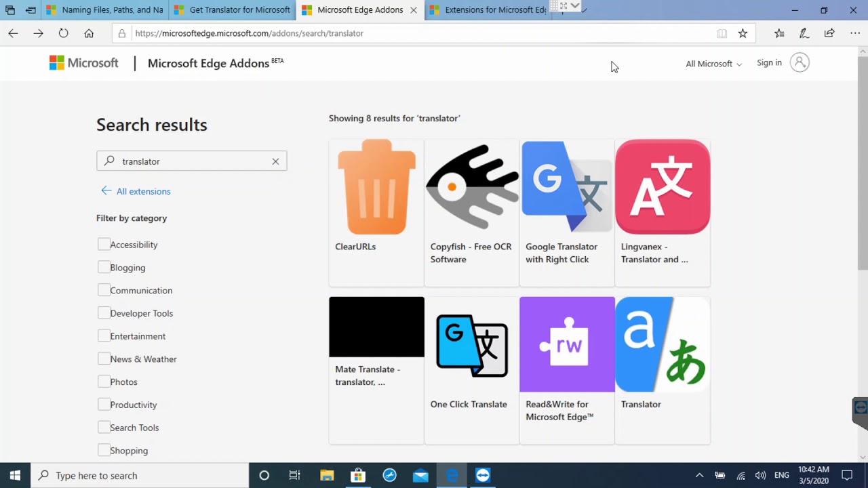Open Mate Translate black thumbnail
868x488 pixels.
tap(376, 327)
